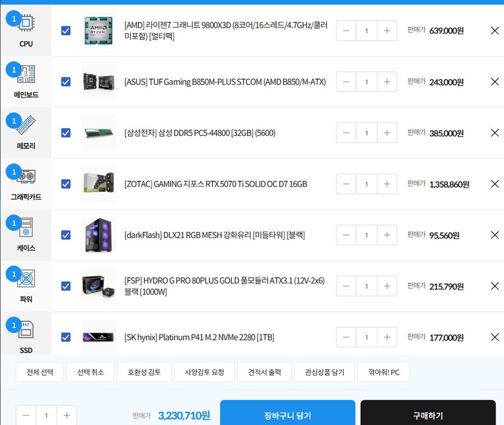Uncheck the AMD 라이젠7 9800X3D checkbox
This screenshot has height=425, width=504.
[x=66, y=31]
